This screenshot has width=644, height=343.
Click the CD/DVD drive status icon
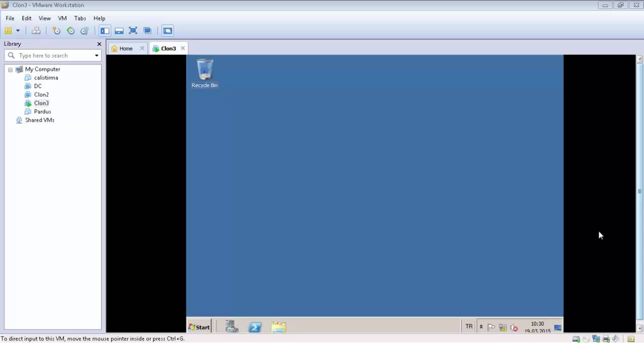click(x=586, y=339)
